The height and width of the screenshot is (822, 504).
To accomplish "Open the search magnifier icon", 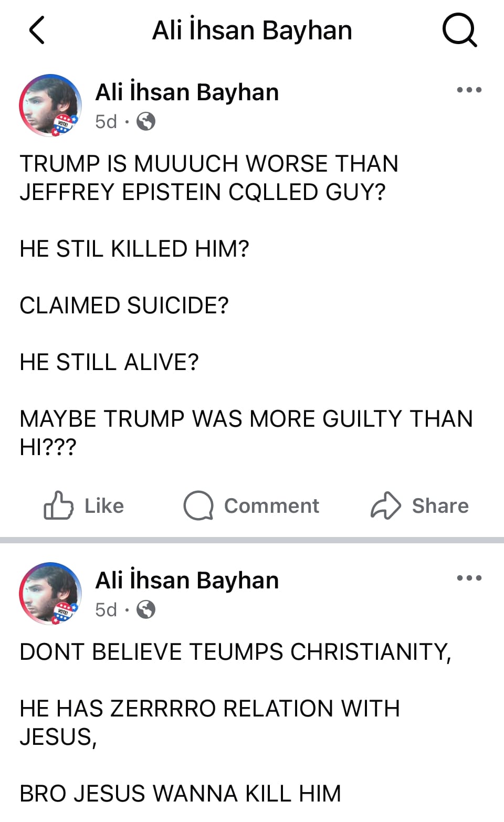I will 459,30.
